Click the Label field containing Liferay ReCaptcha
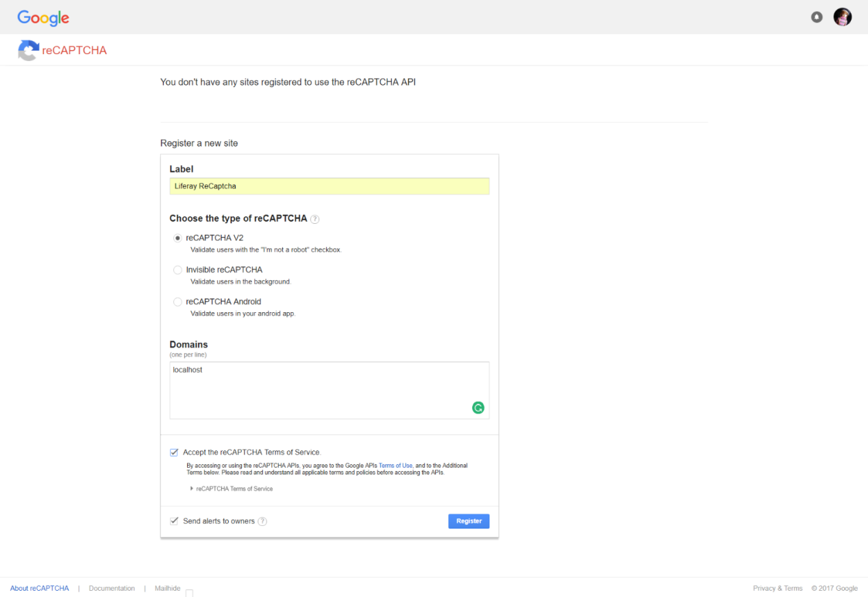 point(330,186)
